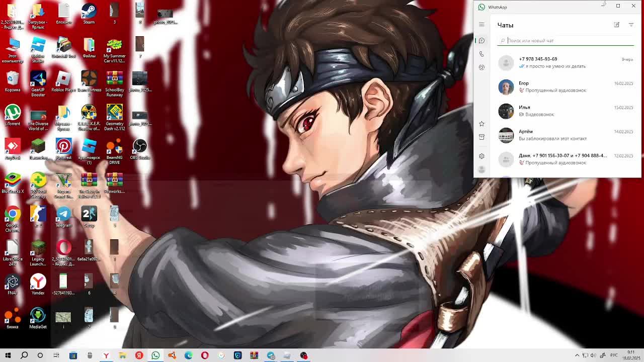Image resolution: width=644 pixels, height=362 pixels.
Task: Open WhatsApp hamburger navigation menu
Action: (x=481, y=25)
